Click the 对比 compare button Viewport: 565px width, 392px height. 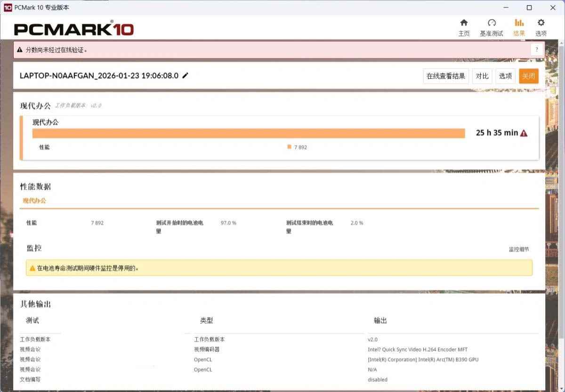coord(482,76)
